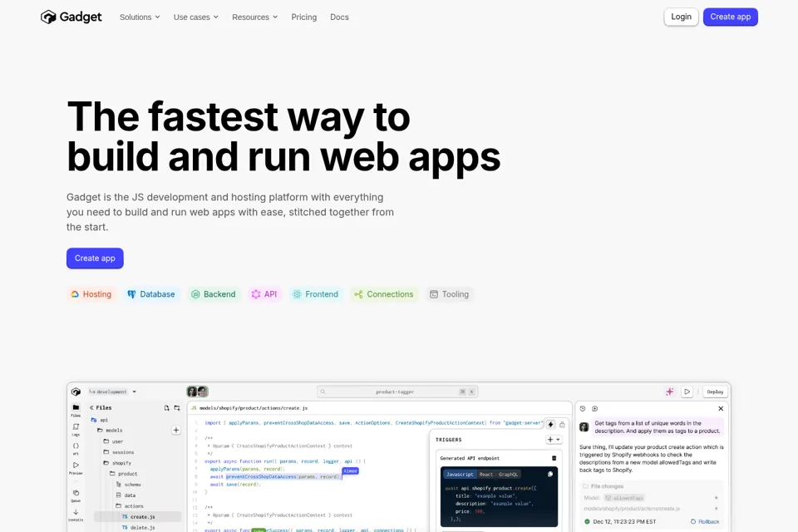
Task: Click the collaborator avatars in the editor
Action: (x=198, y=392)
